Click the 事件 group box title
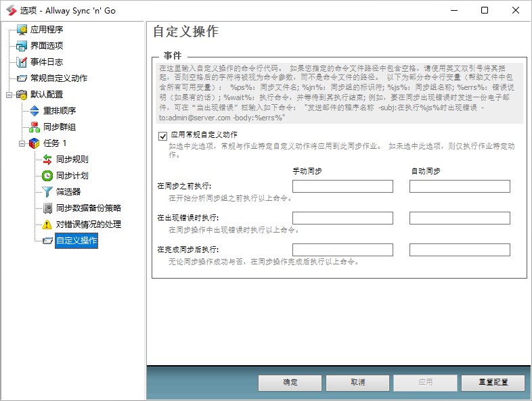Screen dimensions: 532x401 (x=173, y=55)
